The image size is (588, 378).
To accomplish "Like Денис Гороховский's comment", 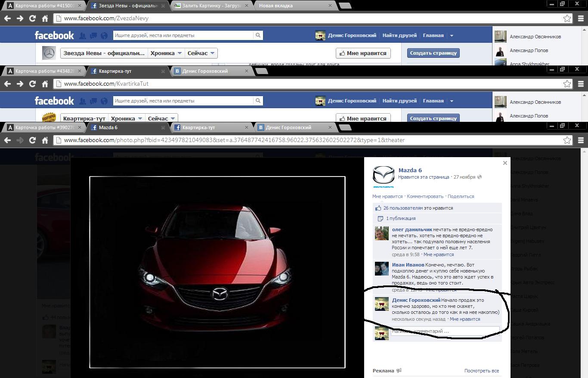I will coord(465,319).
